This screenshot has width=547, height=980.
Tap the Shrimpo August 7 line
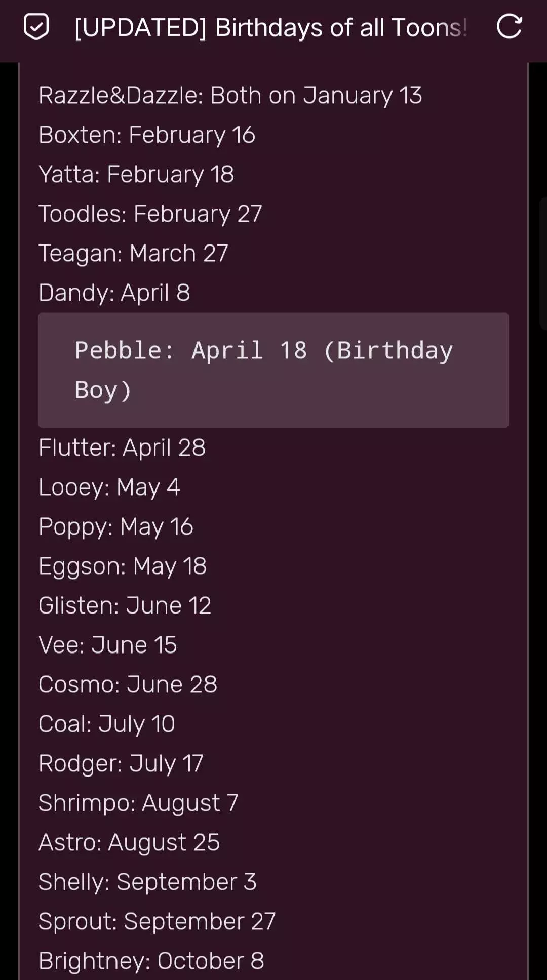click(138, 803)
